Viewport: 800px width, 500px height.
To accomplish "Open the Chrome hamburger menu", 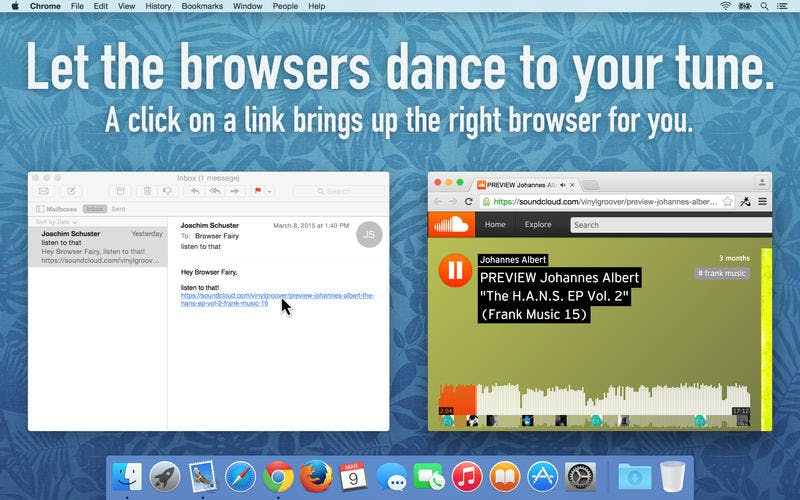I will (x=762, y=202).
